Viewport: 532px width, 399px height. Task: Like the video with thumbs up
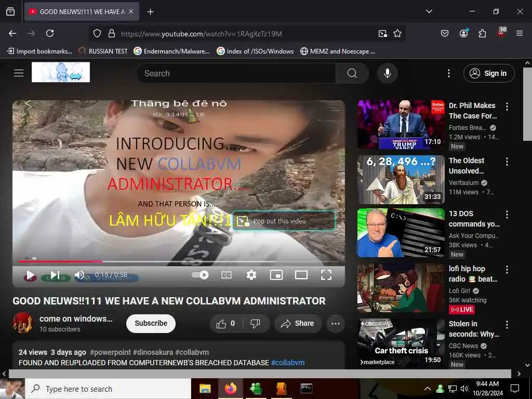point(226,323)
